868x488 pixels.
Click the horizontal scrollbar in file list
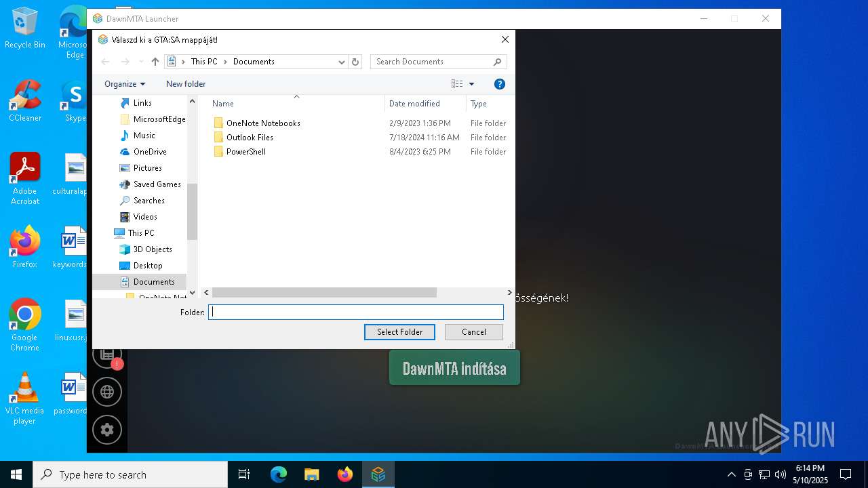324,293
